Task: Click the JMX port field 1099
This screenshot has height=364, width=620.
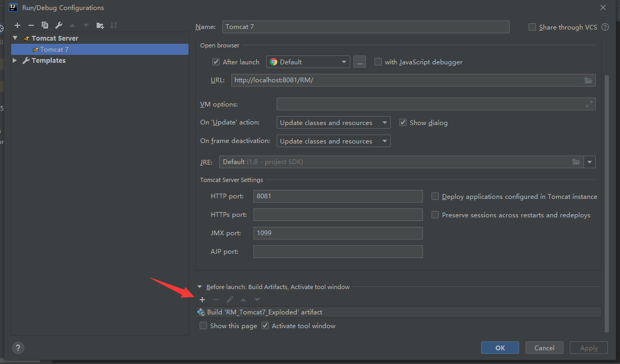Action: tap(338, 233)
